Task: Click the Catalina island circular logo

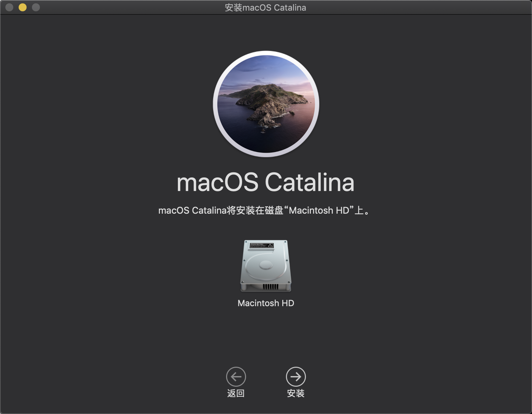Action: tap(266, 104)
